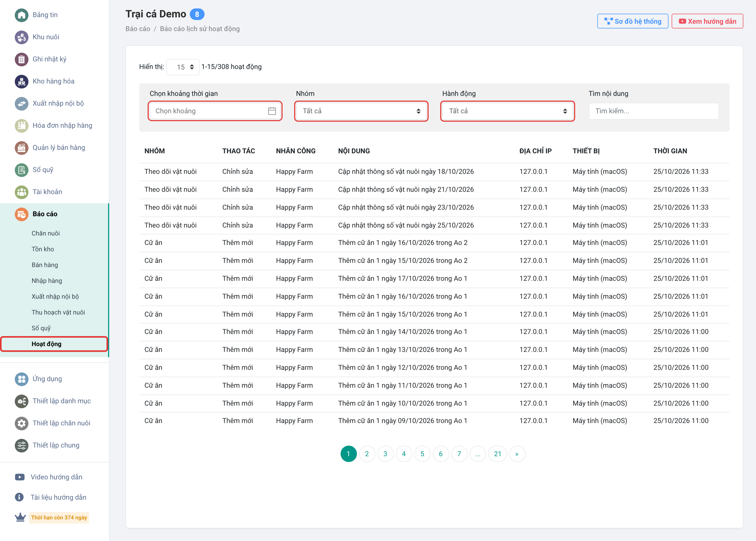Open the Tài khoản people icon
The width and height of the screenshot is (756, 541).
[x=21, y=192]
